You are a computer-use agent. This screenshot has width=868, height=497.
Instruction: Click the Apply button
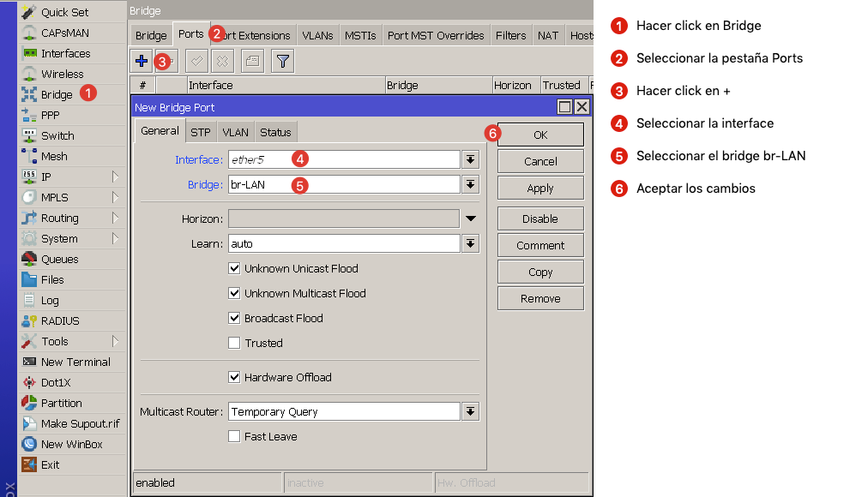pos(540,188)
